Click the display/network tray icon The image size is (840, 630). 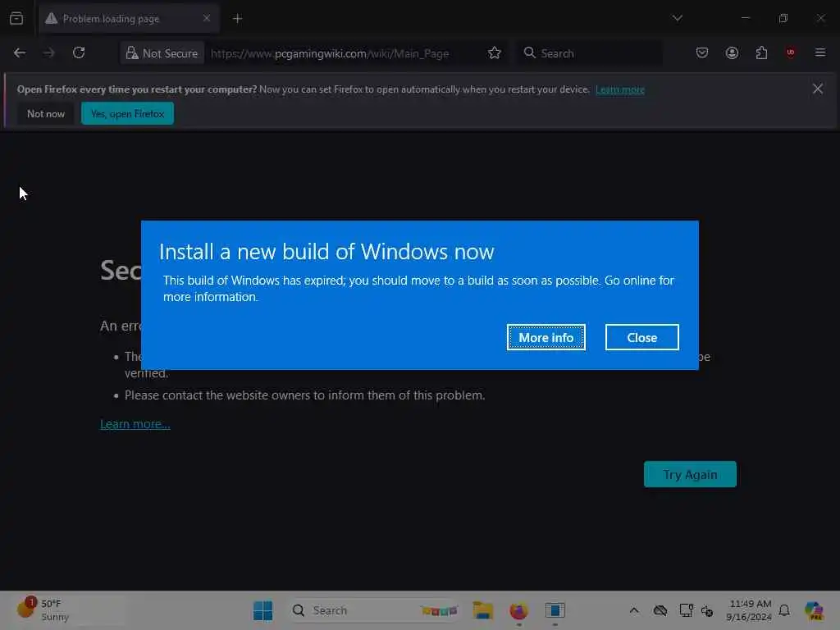click(x=686, y=610)
